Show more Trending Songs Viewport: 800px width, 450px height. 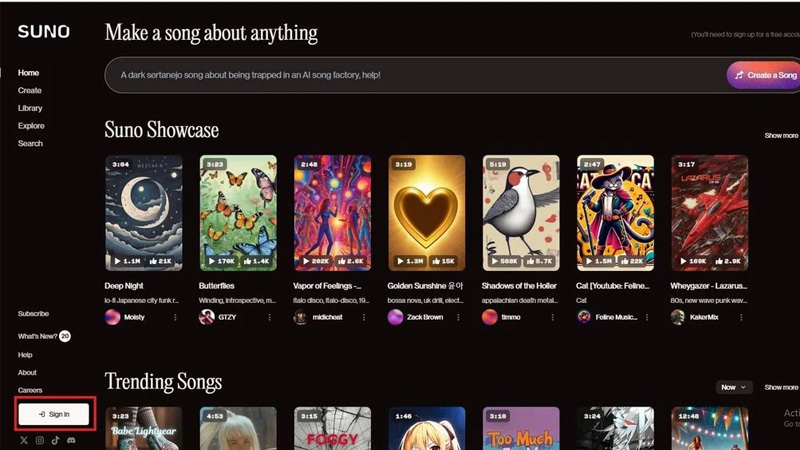coord(781,387)
